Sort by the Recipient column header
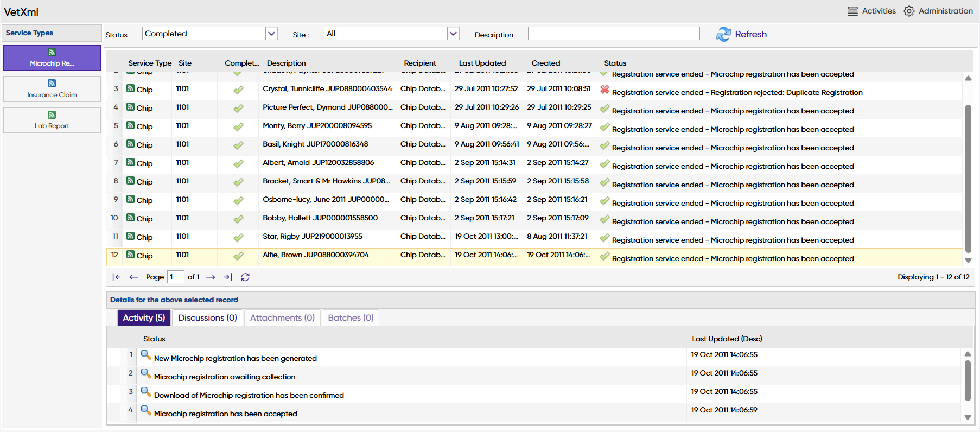This screenshot has width=980, height=432. [420, 63]
